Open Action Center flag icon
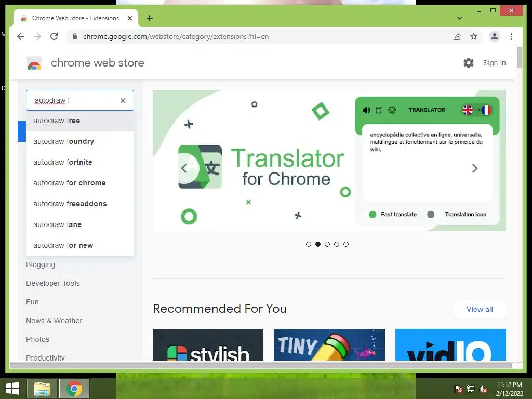Viewport: 532px width, 399px height. point(458,389)
